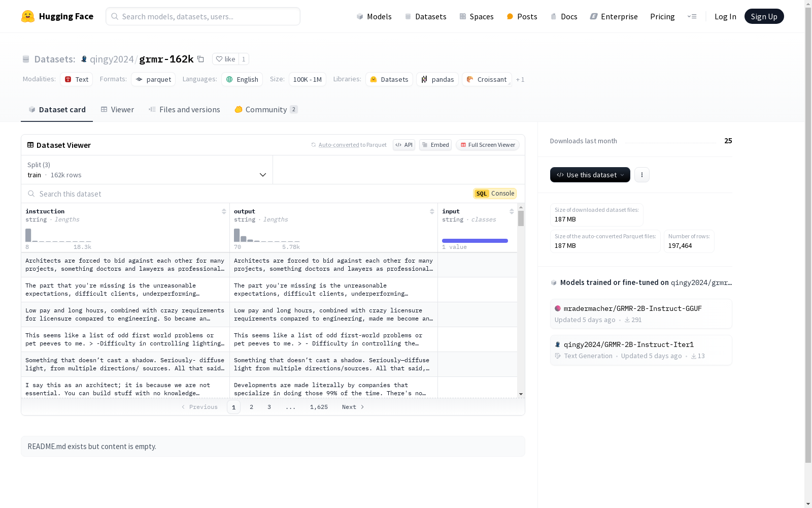This screenshot has width=812, height=508.
Task: Click the current page 1 button
Action: click(233, 407)
